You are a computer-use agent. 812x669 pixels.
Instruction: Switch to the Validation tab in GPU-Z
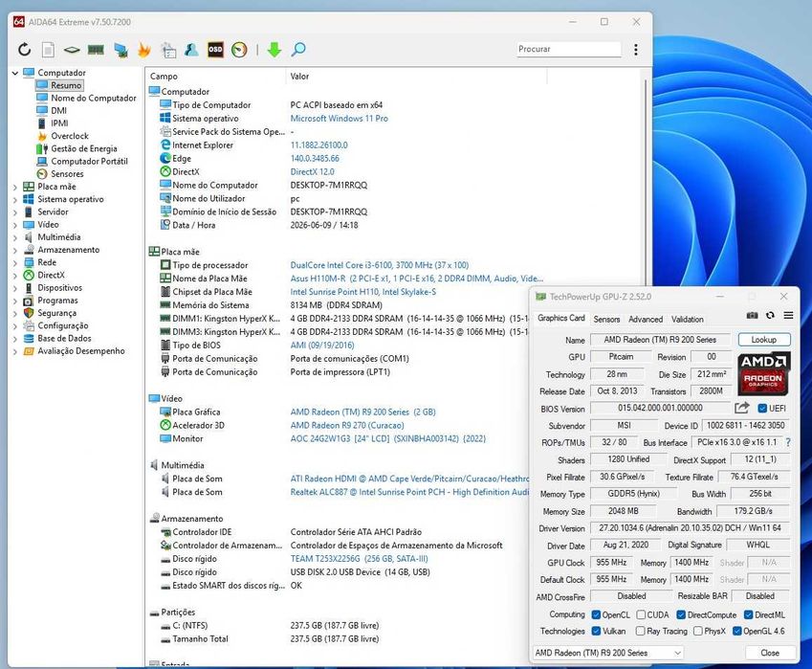[x=688, y=320]
